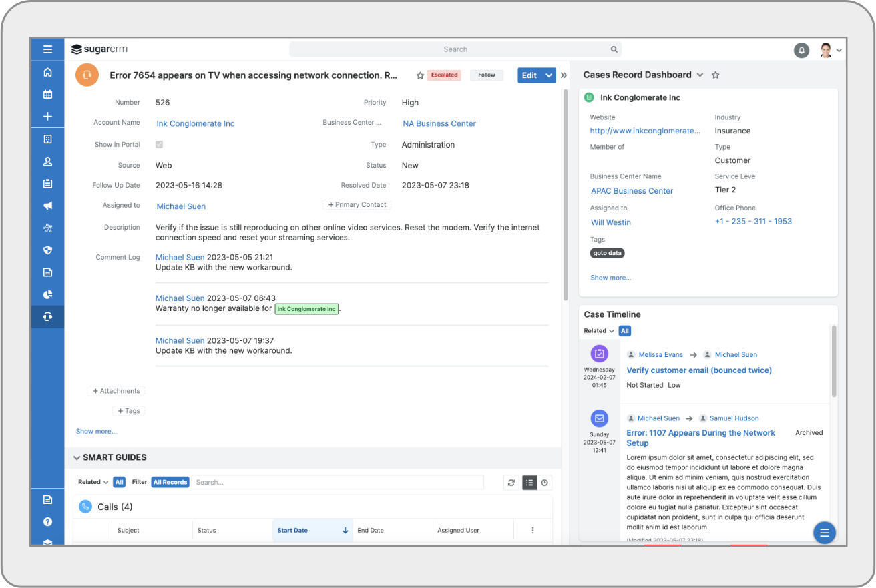
Task: Call office phone +1 - 235 - 311 - 1953
Action: (x=753, y=221)
